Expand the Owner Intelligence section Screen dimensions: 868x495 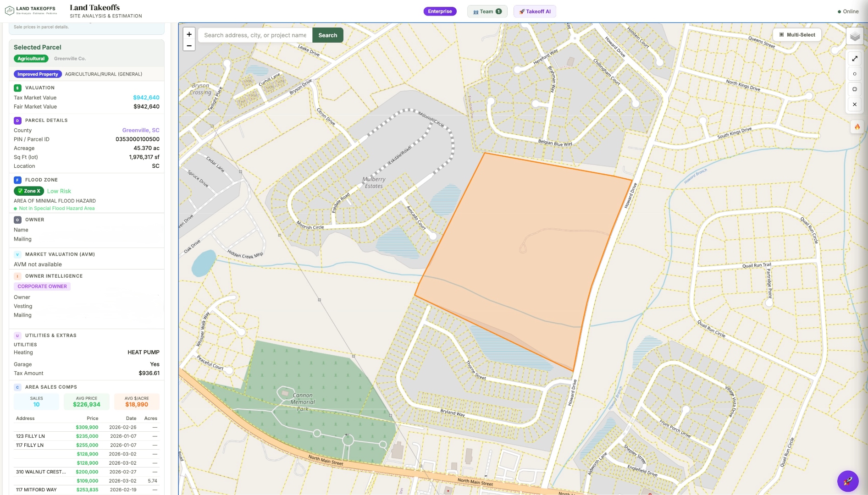53,276
